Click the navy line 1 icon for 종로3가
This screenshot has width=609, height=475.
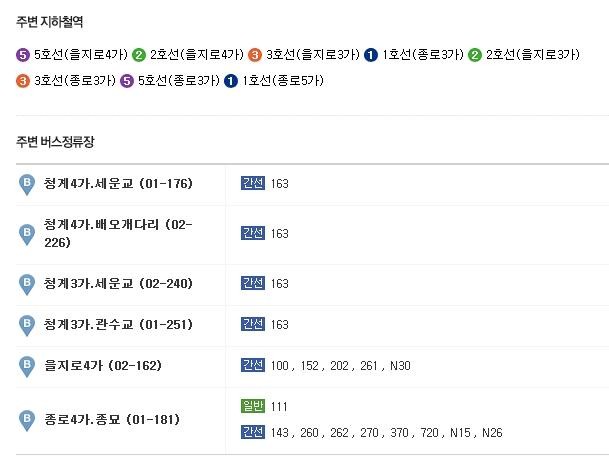click(x=371, y=55)
